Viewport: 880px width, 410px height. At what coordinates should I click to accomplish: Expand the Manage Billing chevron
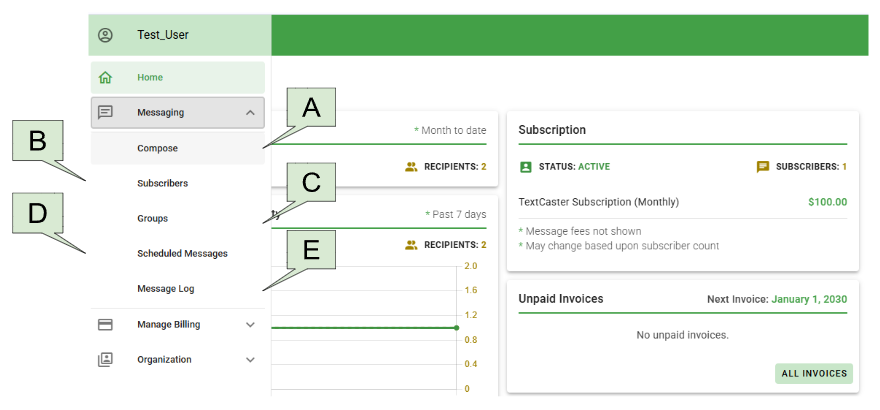click(250, 325)
